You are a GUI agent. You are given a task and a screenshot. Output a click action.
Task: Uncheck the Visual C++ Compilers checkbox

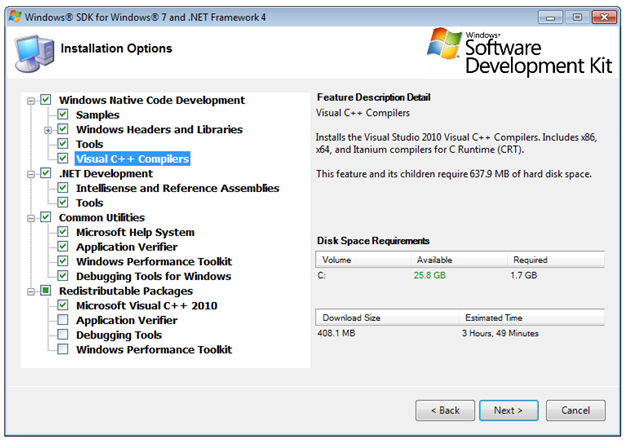(62, 158)
